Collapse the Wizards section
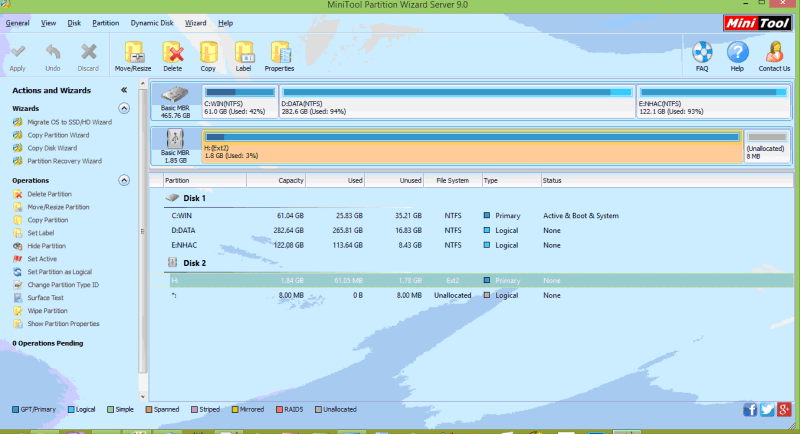800x434 pixels. pyautogui.click(x=124, y=108)
